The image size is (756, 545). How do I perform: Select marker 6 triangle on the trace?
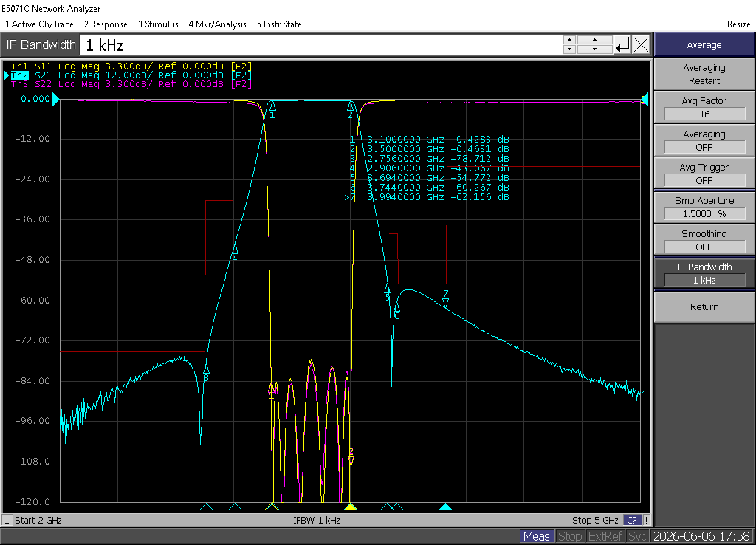pyautogui.click(x=396, y=307)
